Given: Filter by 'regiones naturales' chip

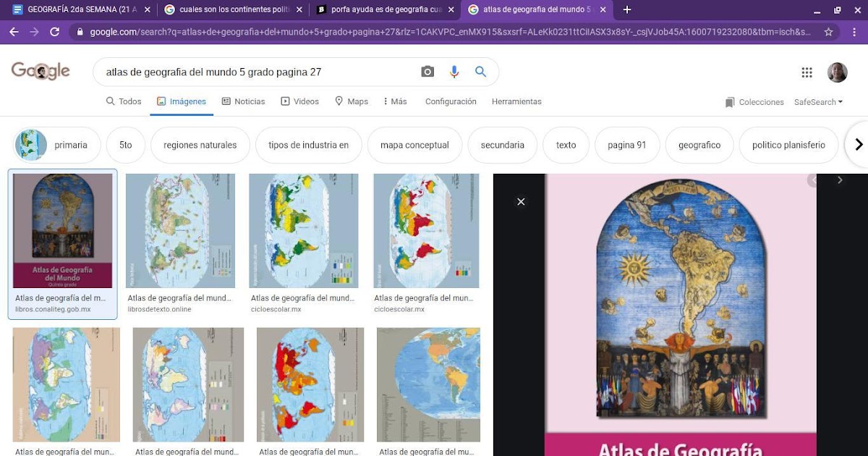Looking at the screenshot, I should (200, 145).
